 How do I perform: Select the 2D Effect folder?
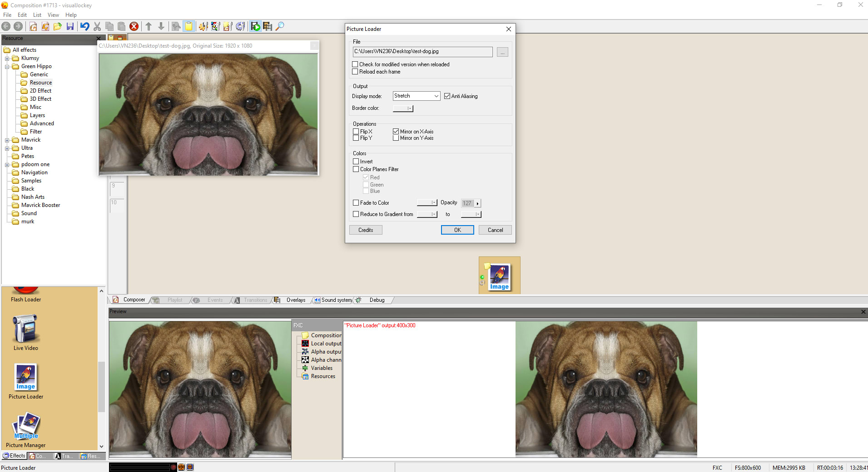tap(40, 91)
